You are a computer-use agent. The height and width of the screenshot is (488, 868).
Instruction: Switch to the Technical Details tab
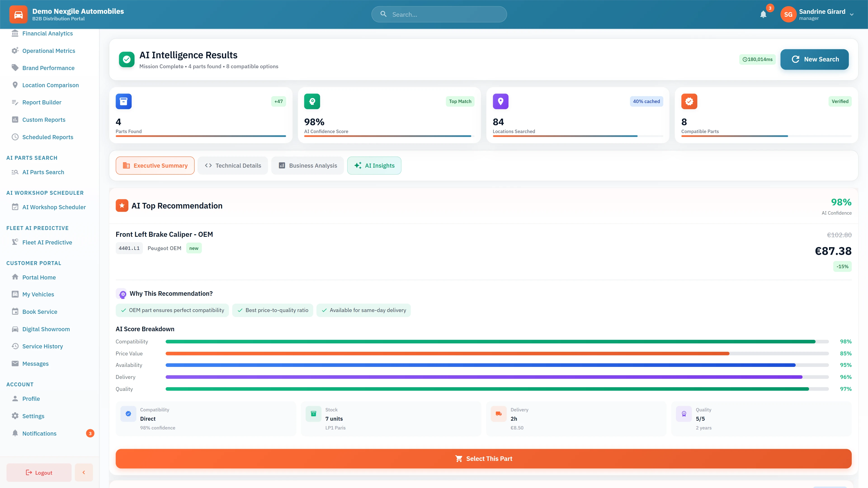pos(233,166)
